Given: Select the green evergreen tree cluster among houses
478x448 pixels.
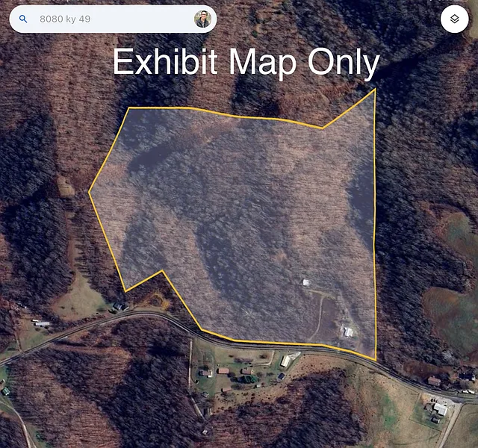Looking at the screenshot, I should tap(249, 379).
